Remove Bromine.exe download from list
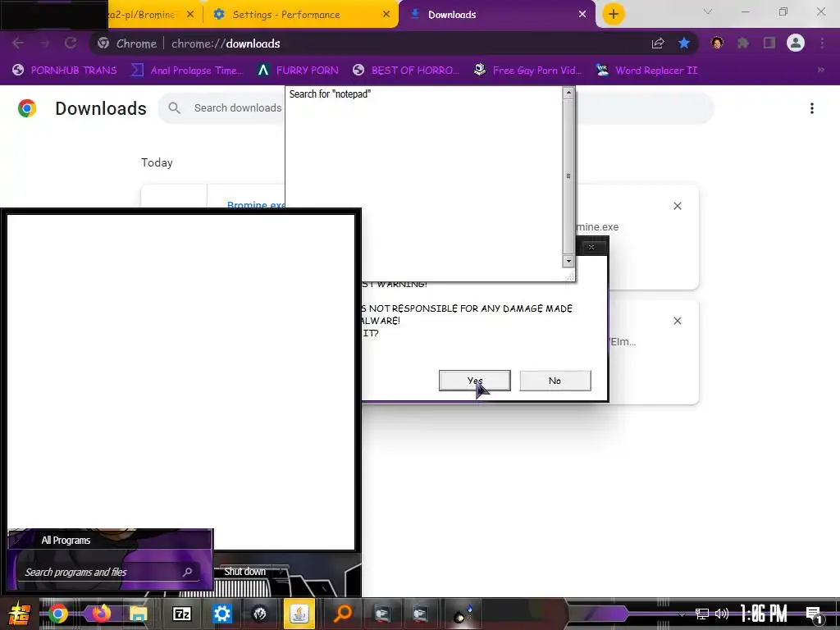Image resolution: width=840 pixels, height=630 pixels. 677,206
